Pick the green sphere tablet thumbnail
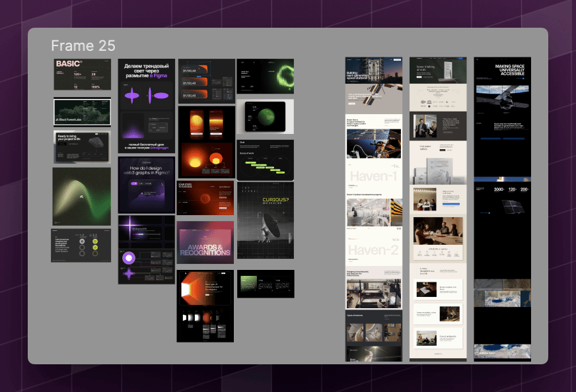 click(x=266, y=117)
